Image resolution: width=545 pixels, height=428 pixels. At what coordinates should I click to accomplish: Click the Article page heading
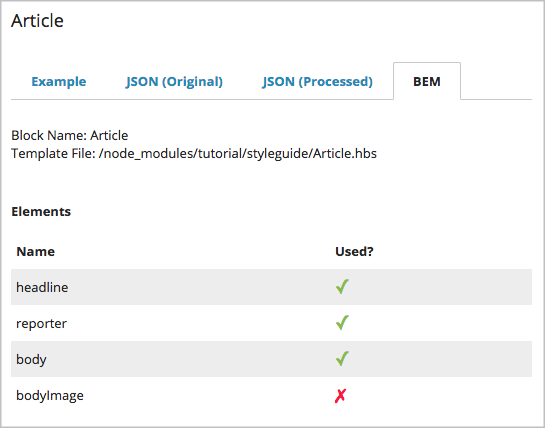coord(37,21)
